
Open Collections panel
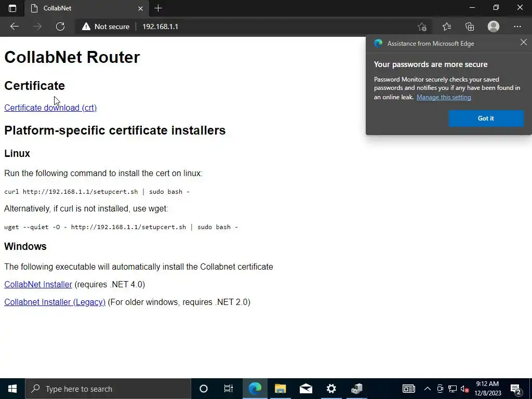pos(470,26)
